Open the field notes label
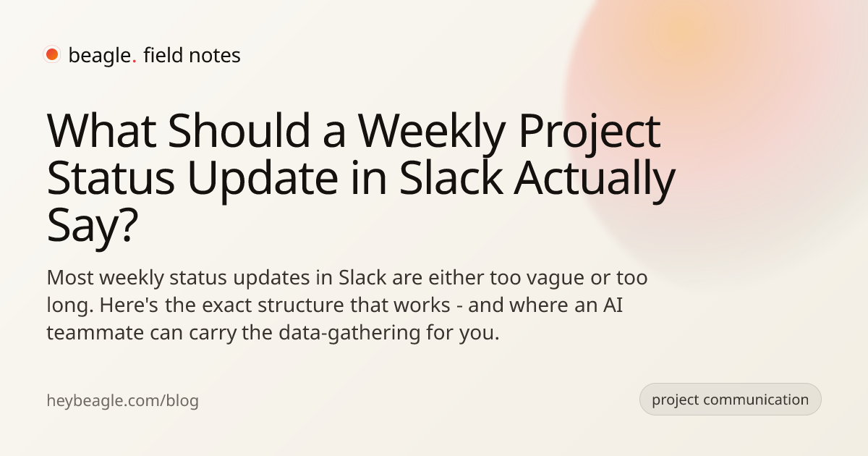 192,55
